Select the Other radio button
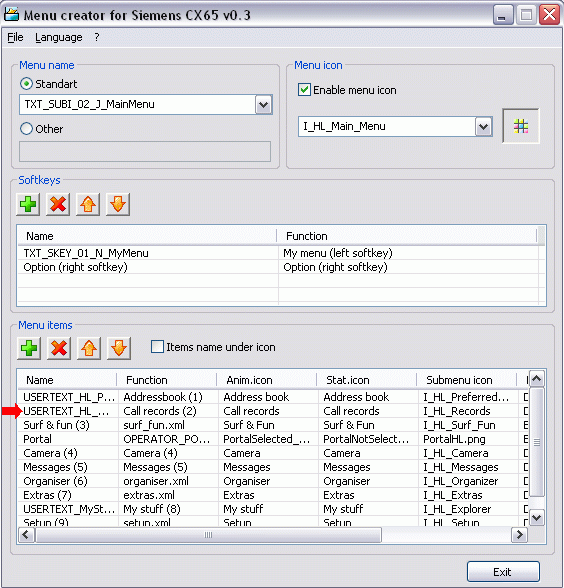Screen dimensions: 564x588 26,129
